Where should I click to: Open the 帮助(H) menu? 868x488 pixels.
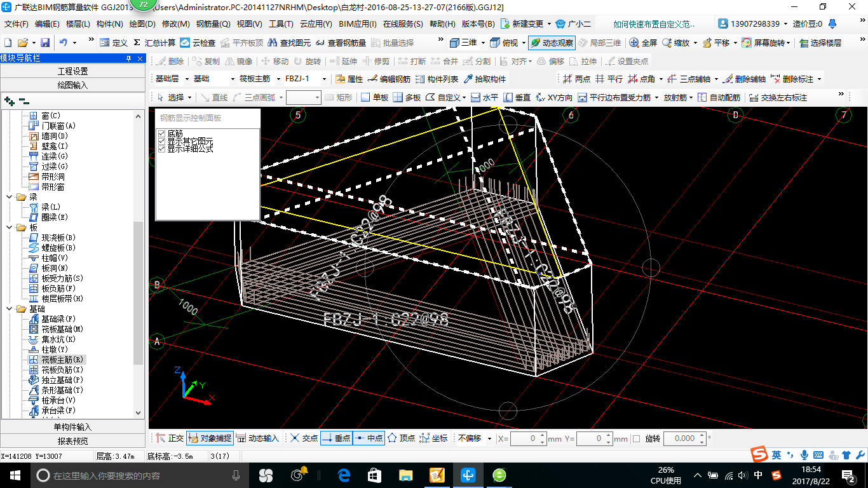(x=442, y=24)
